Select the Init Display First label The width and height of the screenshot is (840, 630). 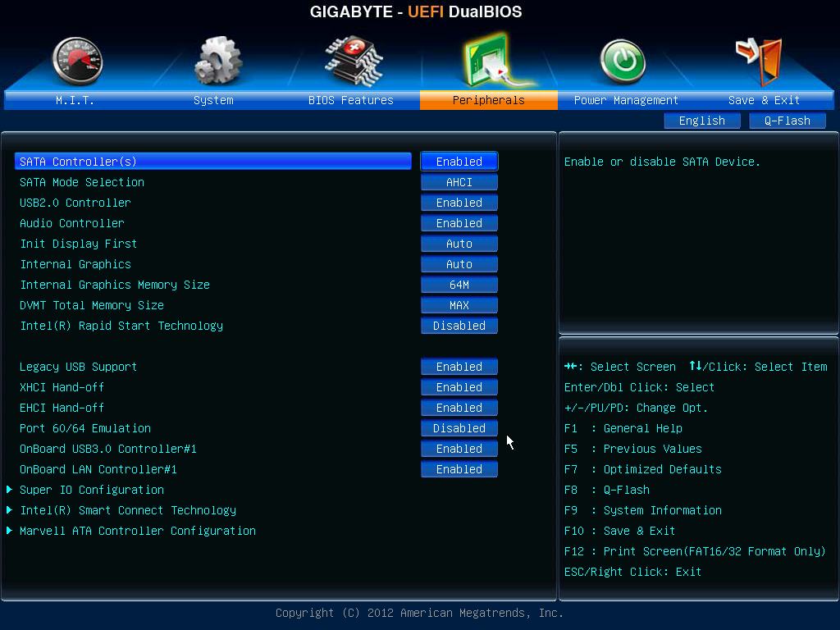(x=78, y=244)
